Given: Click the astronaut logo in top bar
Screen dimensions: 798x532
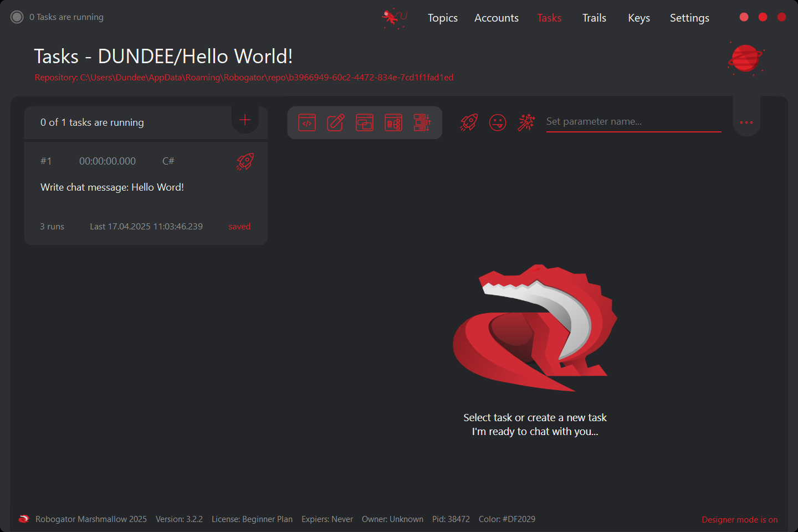Looking at the screenshot, I should (394, 18).
